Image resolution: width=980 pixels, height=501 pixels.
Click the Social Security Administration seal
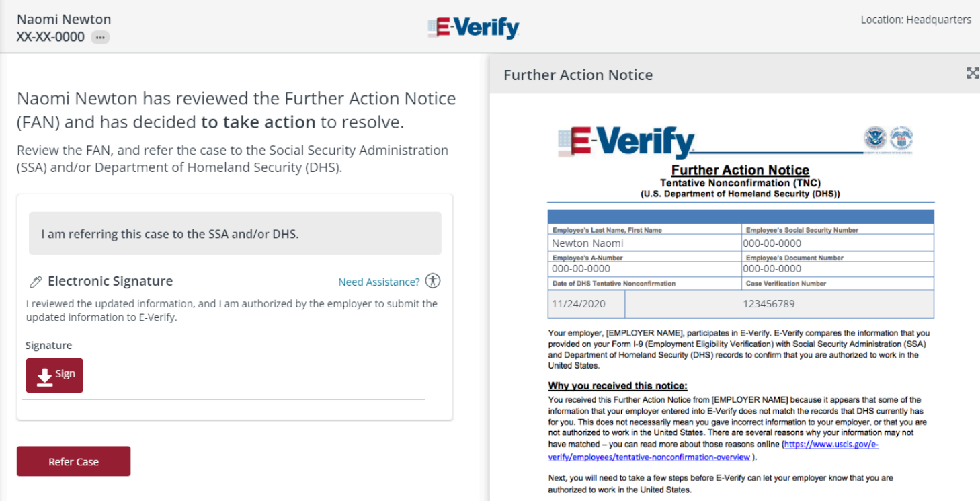[x=901, y=139]
